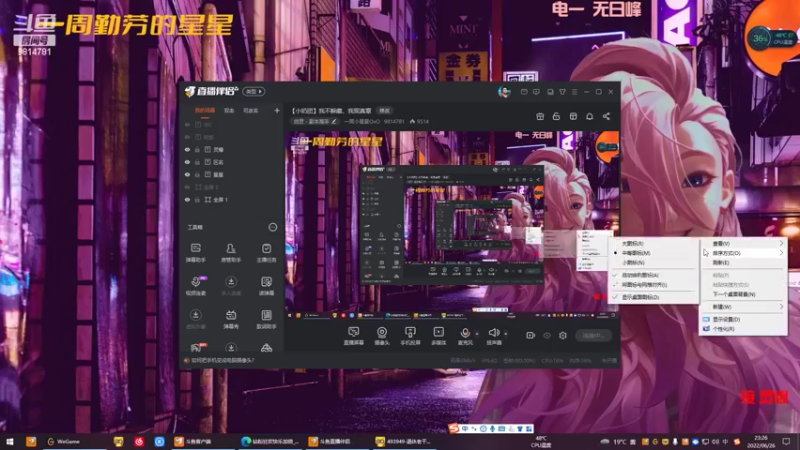Open the hamburger menu in app title bar
The image size is (800, 450).
coord(574,92)
